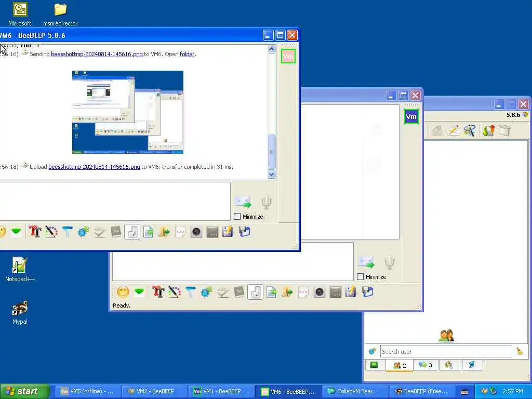Image resolution: width=532 pixels, height=399 pixels.
Task: Click microphone voice message icon in VM6 window
Action: 267,202
